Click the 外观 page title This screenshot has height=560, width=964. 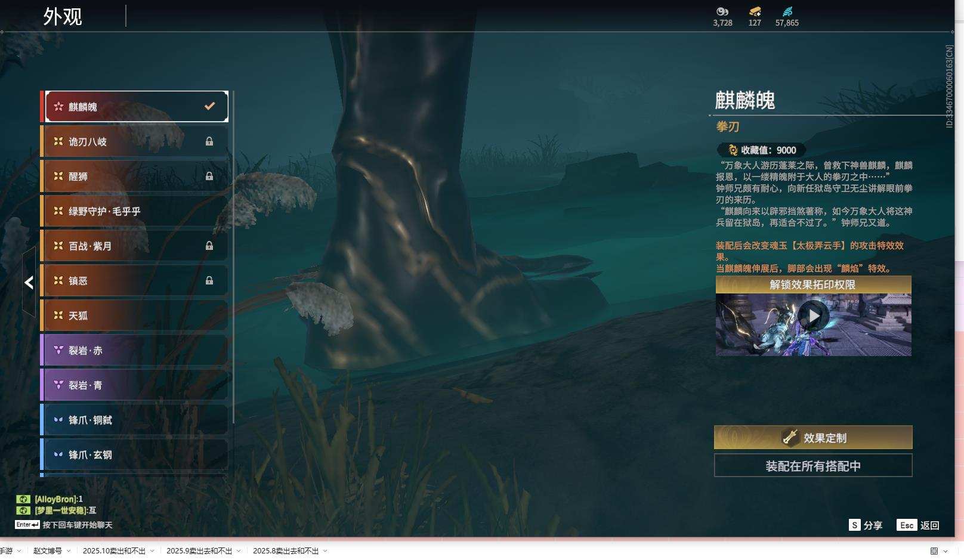[x=63, y=16]
